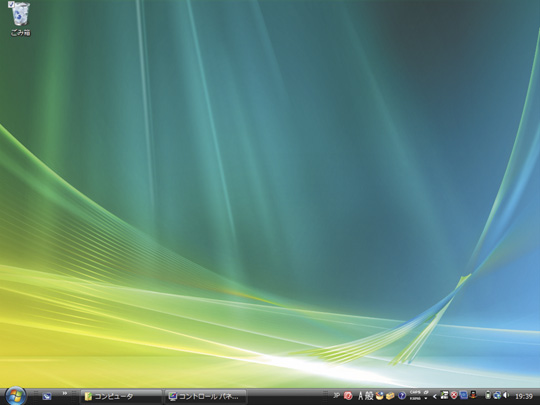
Task: Open the ごみ箱 recycle bin icon
Action: pos(20,19)
